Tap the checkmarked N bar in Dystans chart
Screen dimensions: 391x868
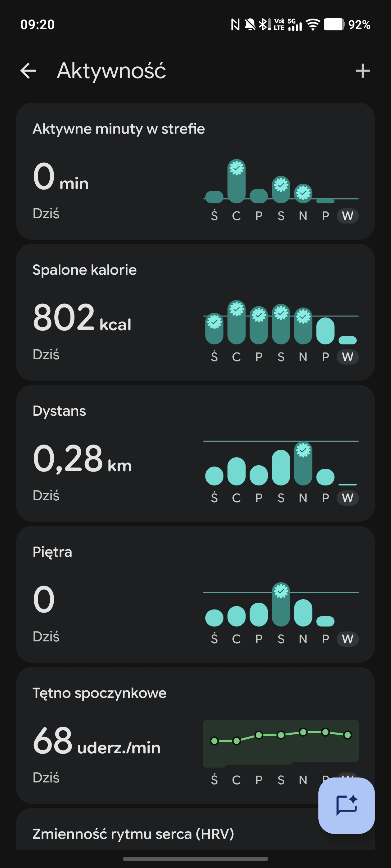(303, 463)
